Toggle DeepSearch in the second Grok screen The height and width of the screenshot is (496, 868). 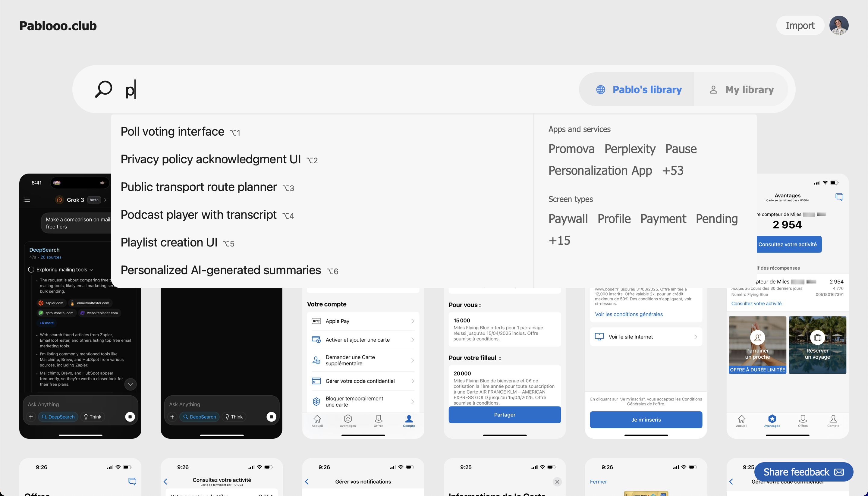pyautogui.click(x=200, y=417)
